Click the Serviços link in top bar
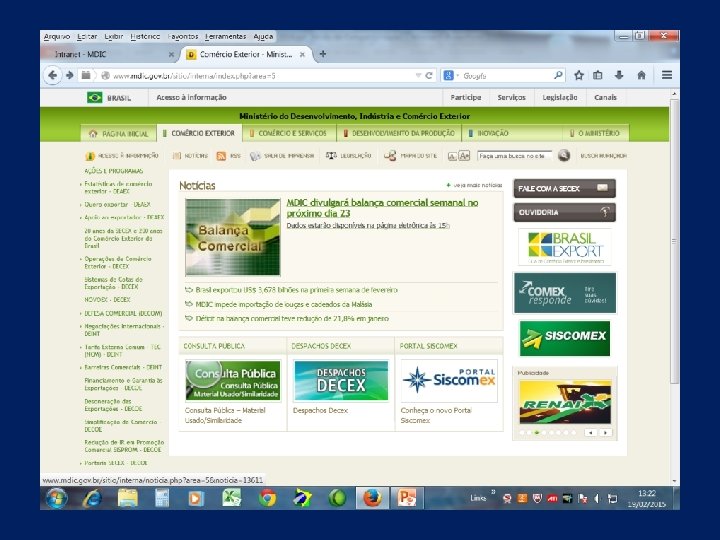Screen dimensions: 720x540 click(512, 97)
